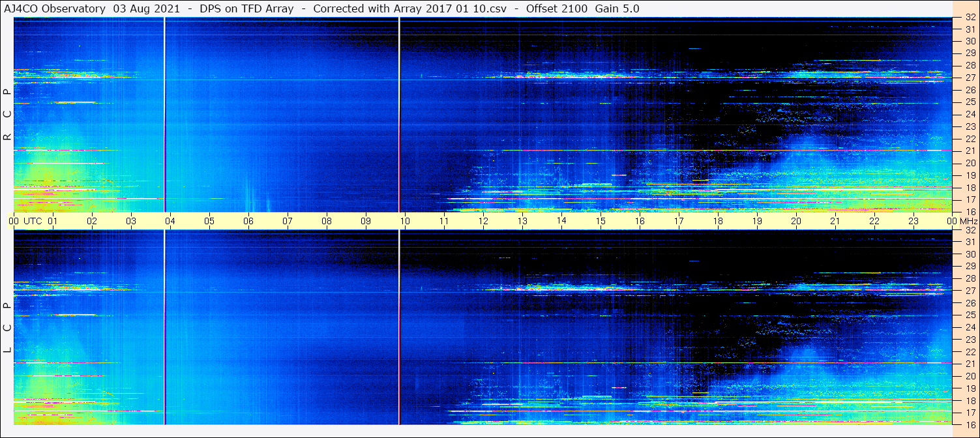Click the "25" MHz tick on the RCP frequency scale
Viewport: 980px width, 438px height.
(970, 102)
